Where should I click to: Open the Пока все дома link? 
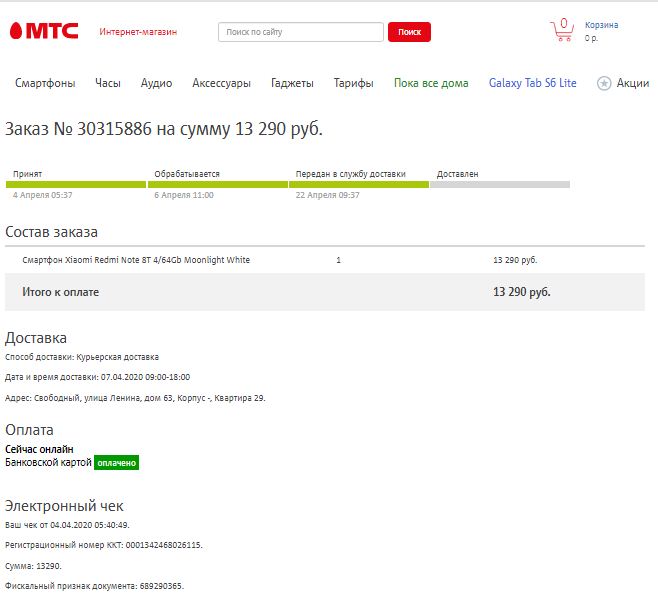coord(431,83)
